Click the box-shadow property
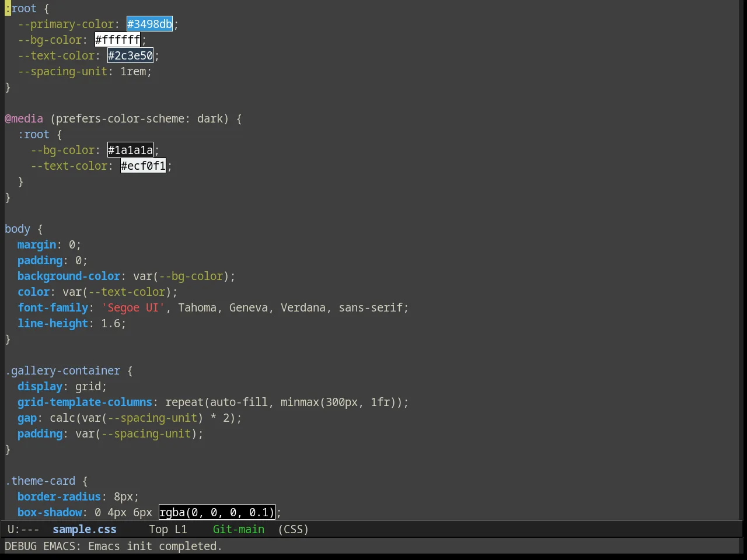Image resolution: width=747 pixels, height=560 pixels. (x=50, y=512)
